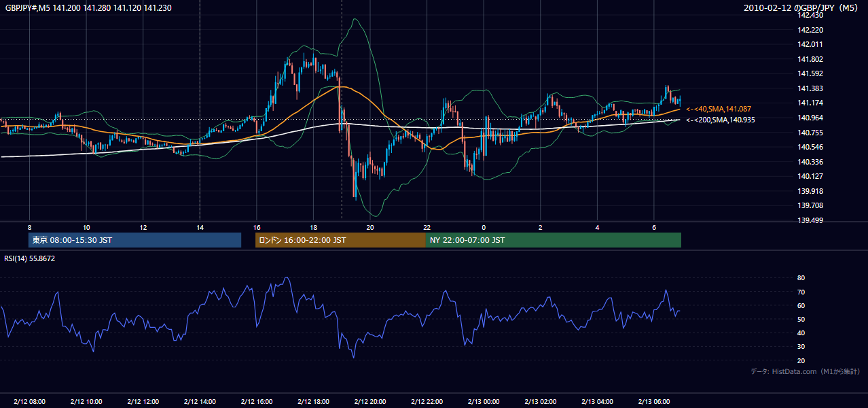This screenshot has width=868, height=408.
Task: Click hour tick 14 under price chart
Action: (200, 227)
